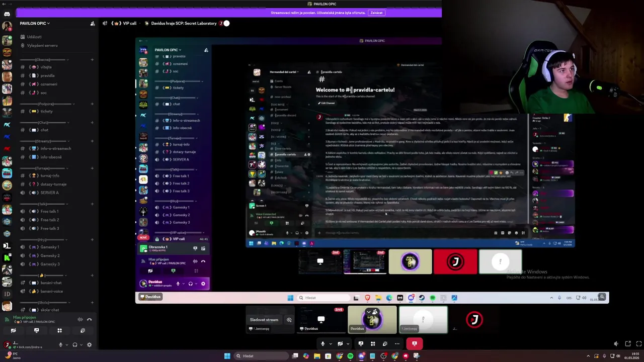Enter full screen for the call view

639,344
